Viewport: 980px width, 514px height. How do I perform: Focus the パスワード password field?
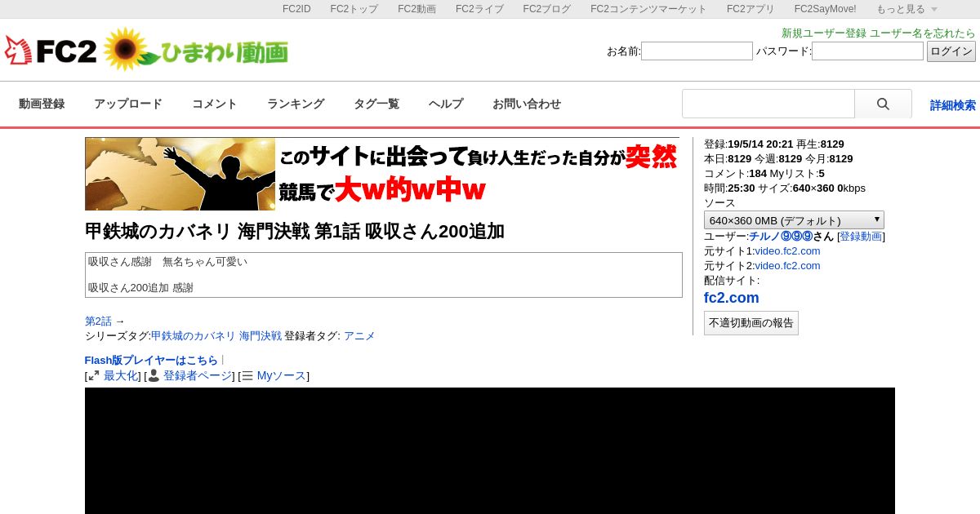[x=867, y=51]
